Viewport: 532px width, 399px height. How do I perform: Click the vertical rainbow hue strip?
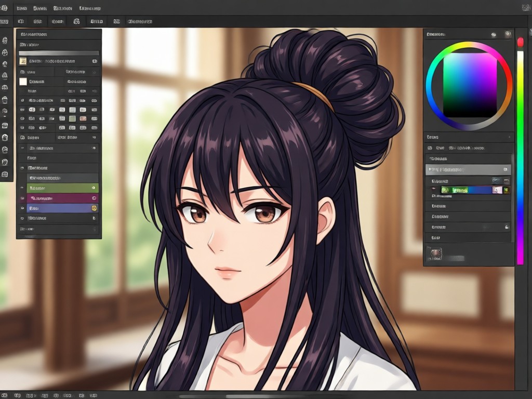click(x=520, y=157)
